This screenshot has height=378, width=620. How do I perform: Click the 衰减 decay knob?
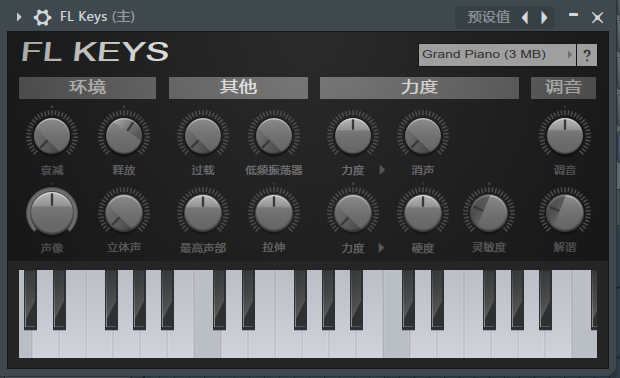(52, 136)
